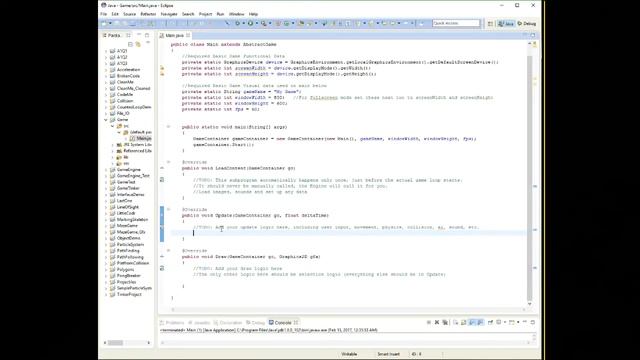Minimize the Package Explorer view
640x360 pixels.
(x=139, y=35)
